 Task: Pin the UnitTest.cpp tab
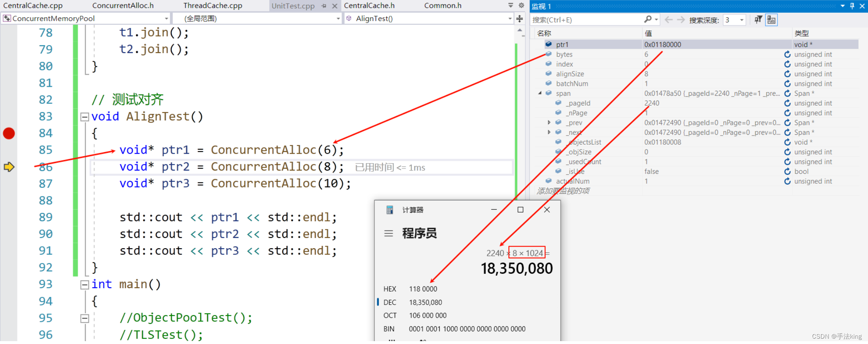pos(324,6)
